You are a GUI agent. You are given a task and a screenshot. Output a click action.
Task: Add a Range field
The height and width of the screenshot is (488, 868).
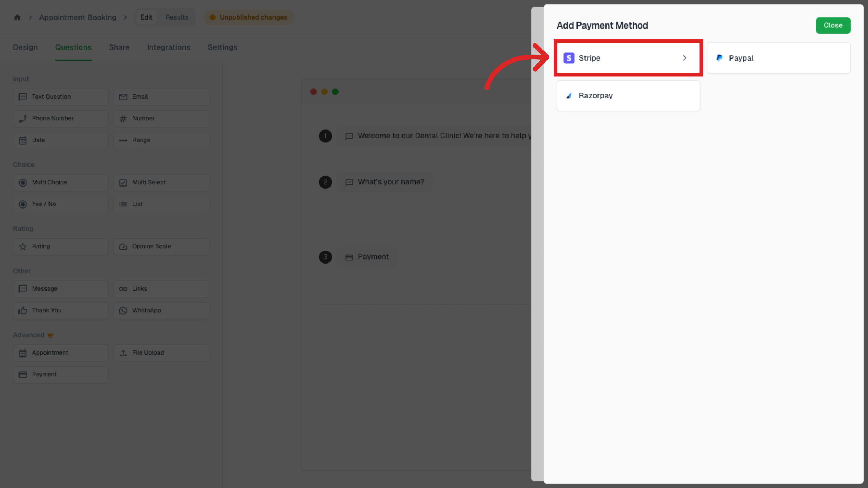161,140
